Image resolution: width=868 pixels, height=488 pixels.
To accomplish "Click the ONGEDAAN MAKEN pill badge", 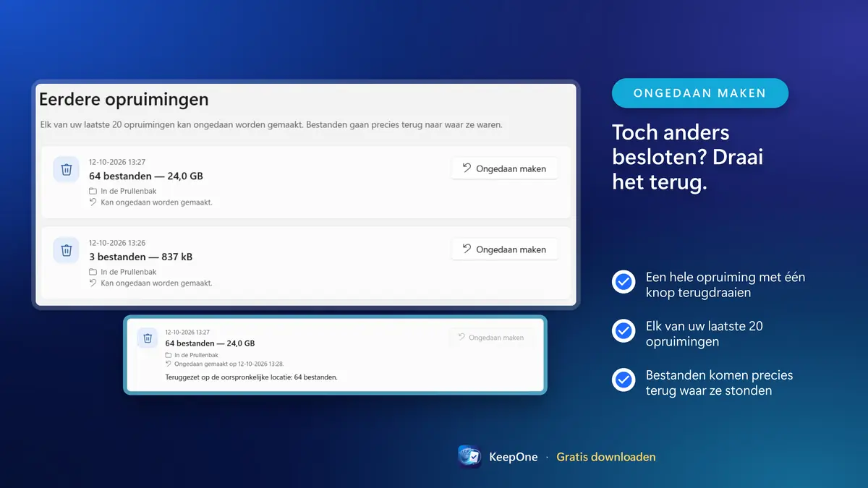I will pos(699,93).
